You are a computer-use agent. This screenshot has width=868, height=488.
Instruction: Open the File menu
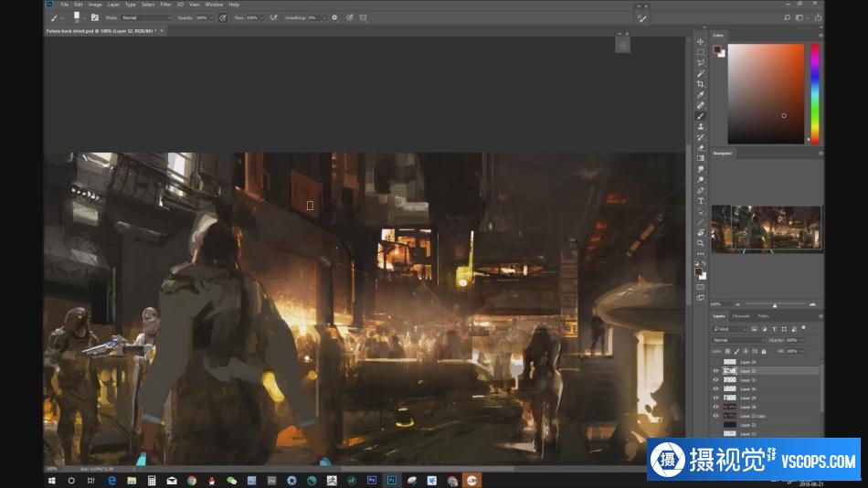click(65, 5)
